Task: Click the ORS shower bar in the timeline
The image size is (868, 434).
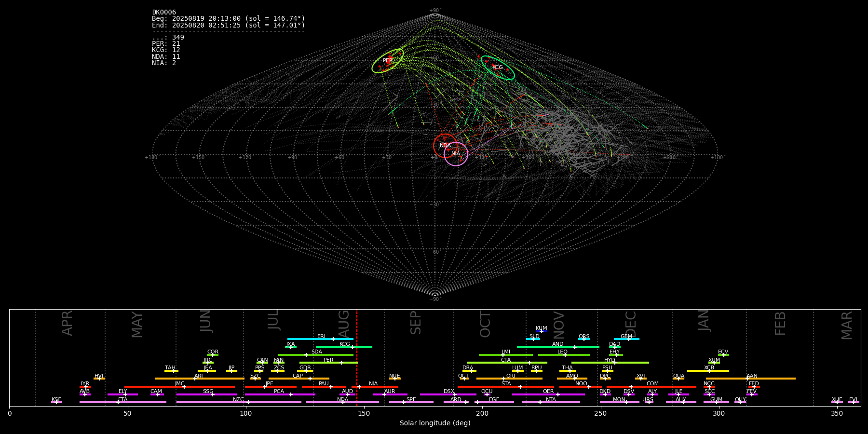Action: pos(584,339)
